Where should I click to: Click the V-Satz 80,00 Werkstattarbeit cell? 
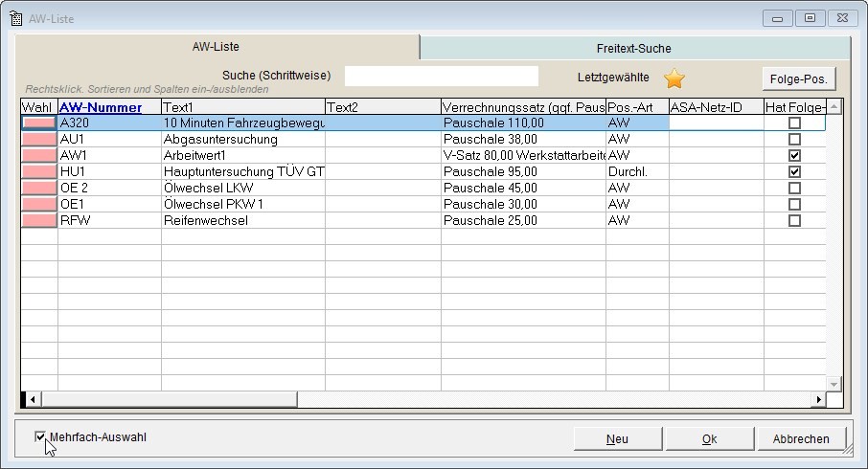point(524,155)
